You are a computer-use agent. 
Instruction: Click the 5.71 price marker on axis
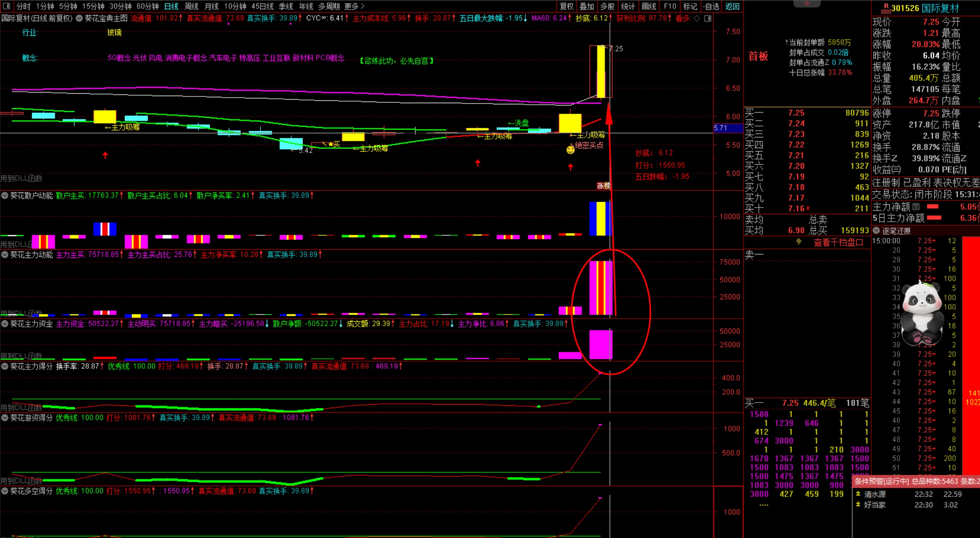coord(721,128)
